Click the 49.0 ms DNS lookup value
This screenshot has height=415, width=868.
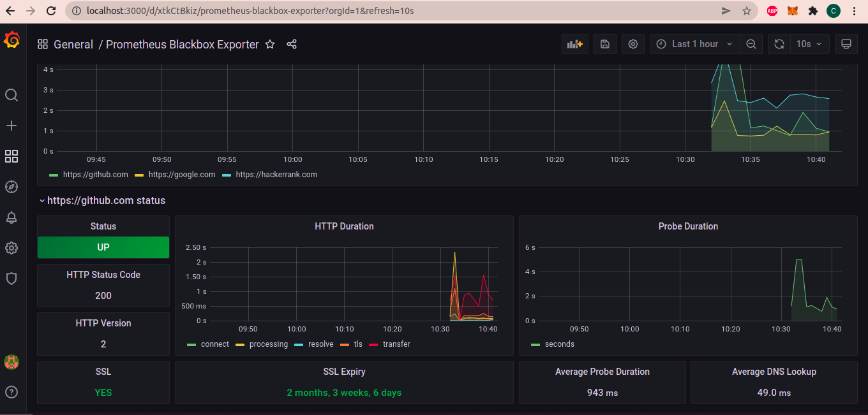774,393
